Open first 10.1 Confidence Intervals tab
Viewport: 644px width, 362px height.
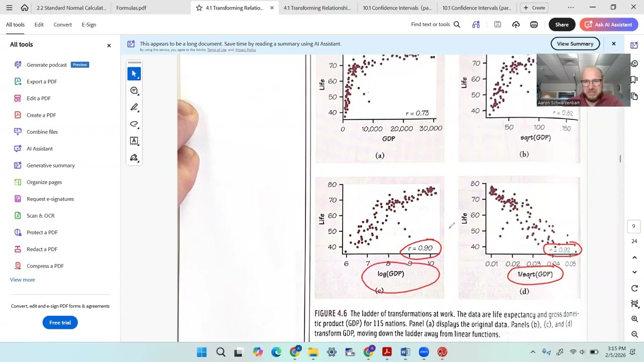click(x=397, y=8)
